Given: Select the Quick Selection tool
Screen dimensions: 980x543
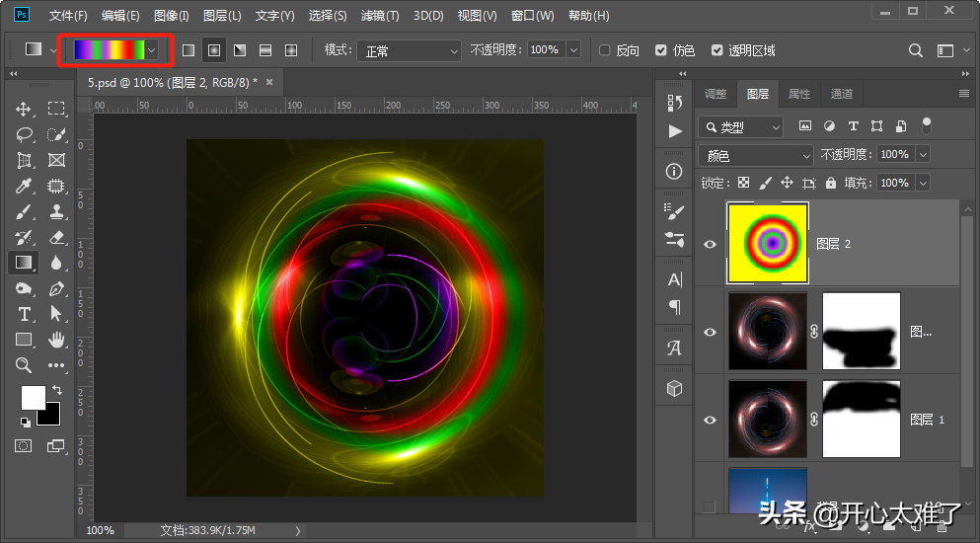Looking at the screenshot, I should [x=56, y=134].
